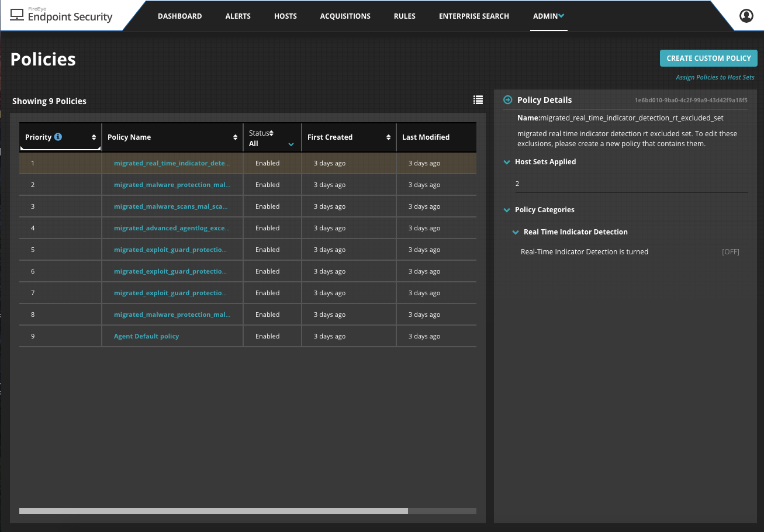This screenshot has height=532, width=764.
Task: Click the horizontal table scrollbar
Action: [213, 511]
